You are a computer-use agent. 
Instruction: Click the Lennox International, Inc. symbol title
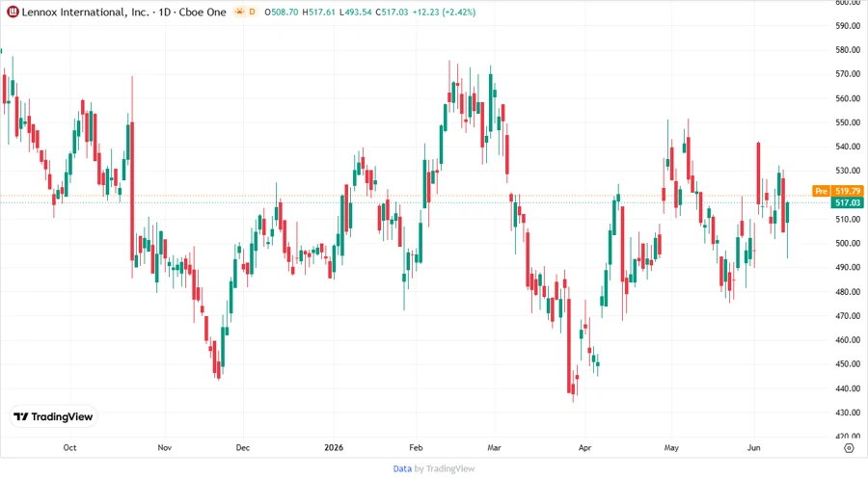tap(85, 12)
